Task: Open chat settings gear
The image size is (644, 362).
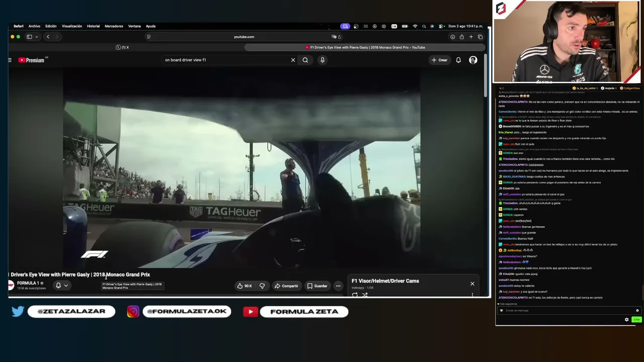Action: pyautogui.click(x=626, y=320)
